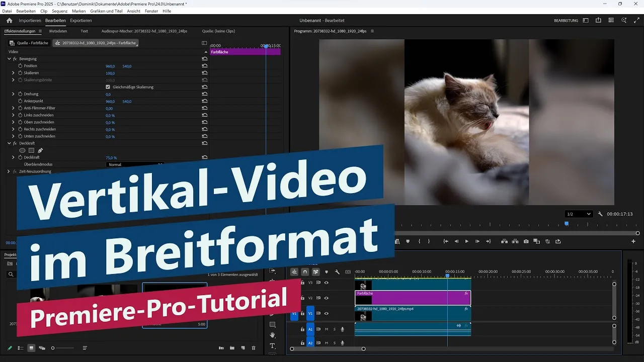The image size is (644, 362).
Task: Click the Export Frame camera icon
Action: click(526, 241)
